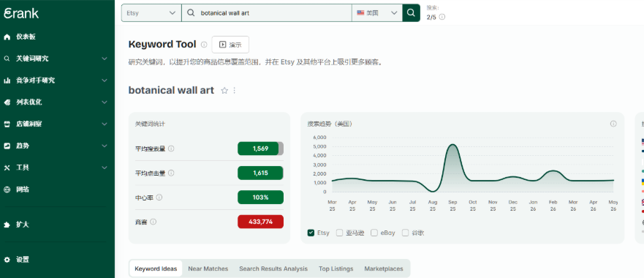Screen dimensions: 644x278
Task: Uncheck the Etsy trend checkbox
Action: coord(311,233)
